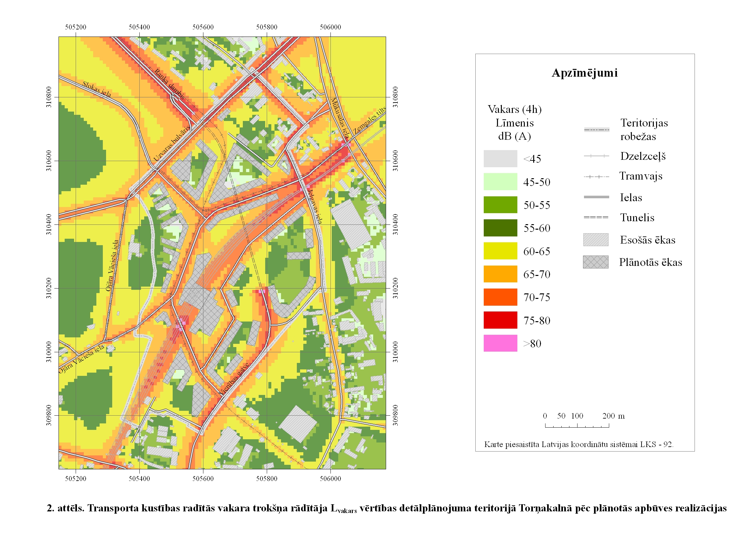The image size is (756, 535).
Task: Click the Apzīmējumi legend title
Action: point(584,73)
